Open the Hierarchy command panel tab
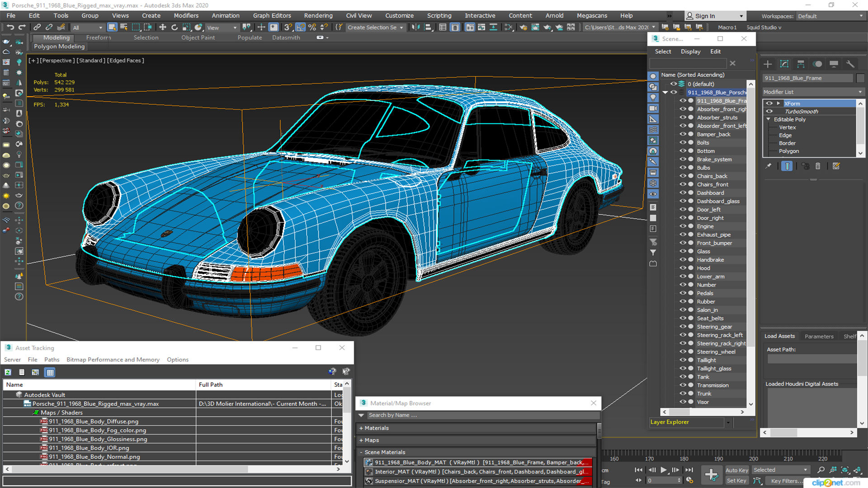Viewport: 868px width, 488px height. coord(801,64)
